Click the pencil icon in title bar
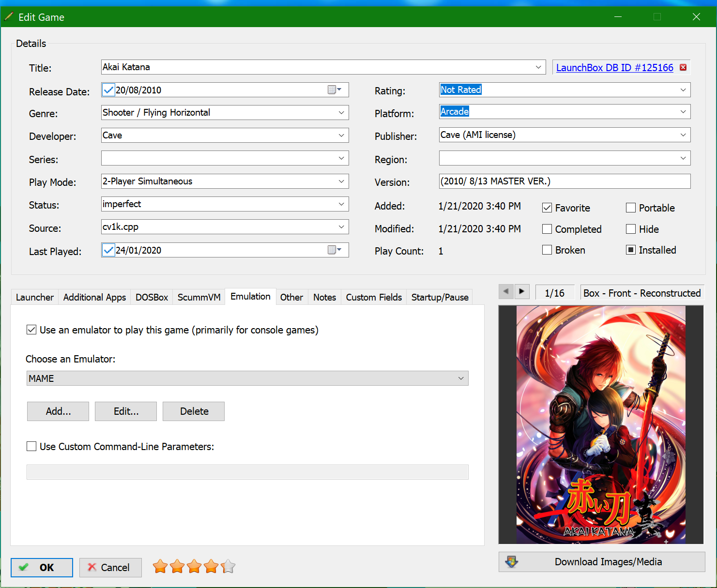717x588 pixels. coord(9,17)
